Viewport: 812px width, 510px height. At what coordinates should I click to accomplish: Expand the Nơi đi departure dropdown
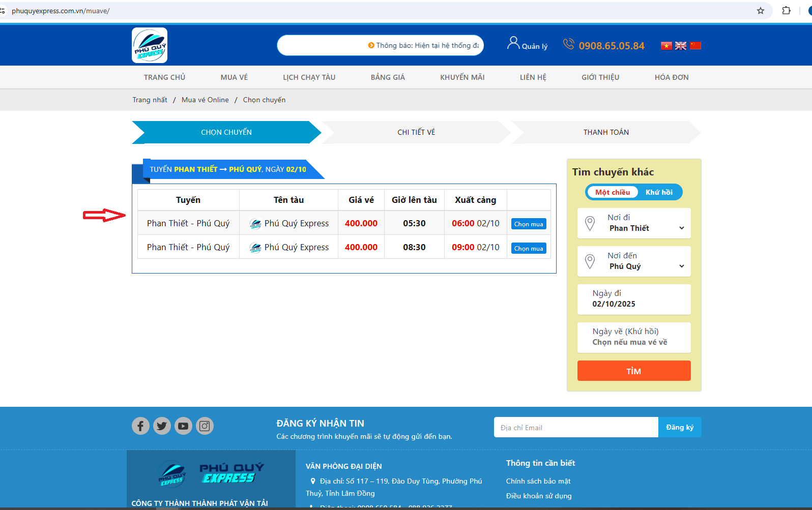[x=634, y=223]
